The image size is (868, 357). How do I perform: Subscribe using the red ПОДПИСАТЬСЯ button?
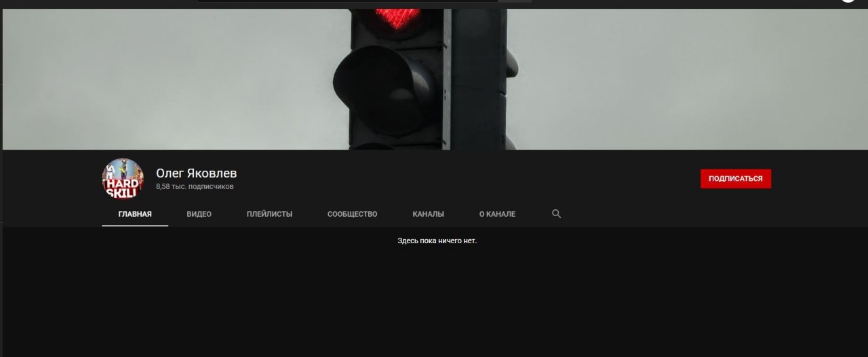click(736, 179)
